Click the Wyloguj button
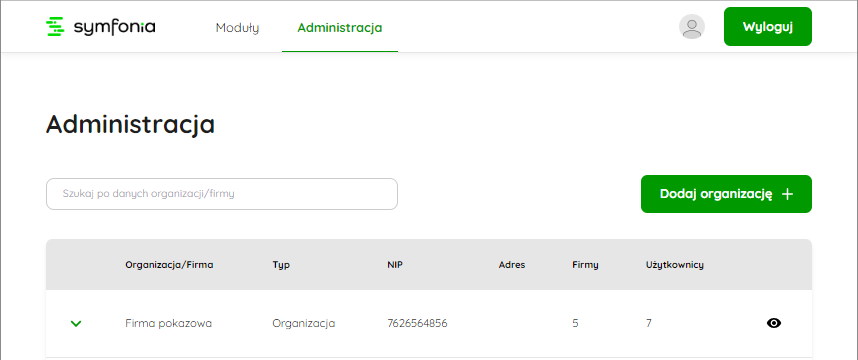The width and height of the screenshot is (858, 360). [768, 27]
